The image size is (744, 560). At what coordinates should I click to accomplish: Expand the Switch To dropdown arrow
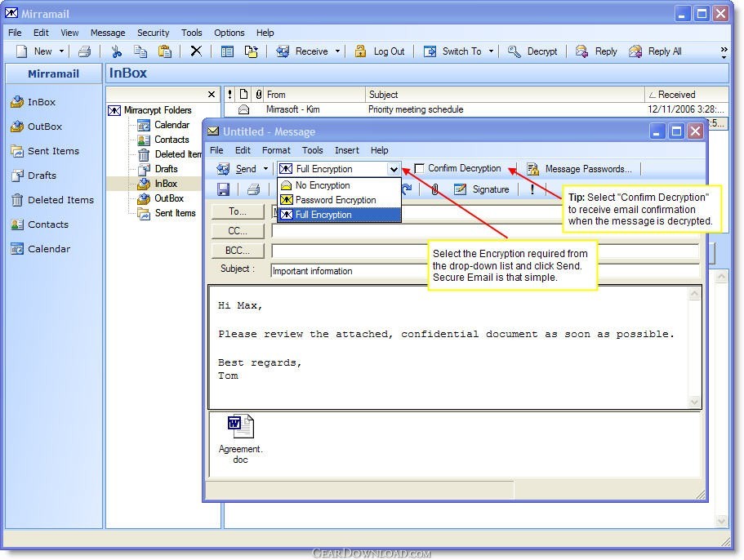pyautogui.click(x=491, y=51)
